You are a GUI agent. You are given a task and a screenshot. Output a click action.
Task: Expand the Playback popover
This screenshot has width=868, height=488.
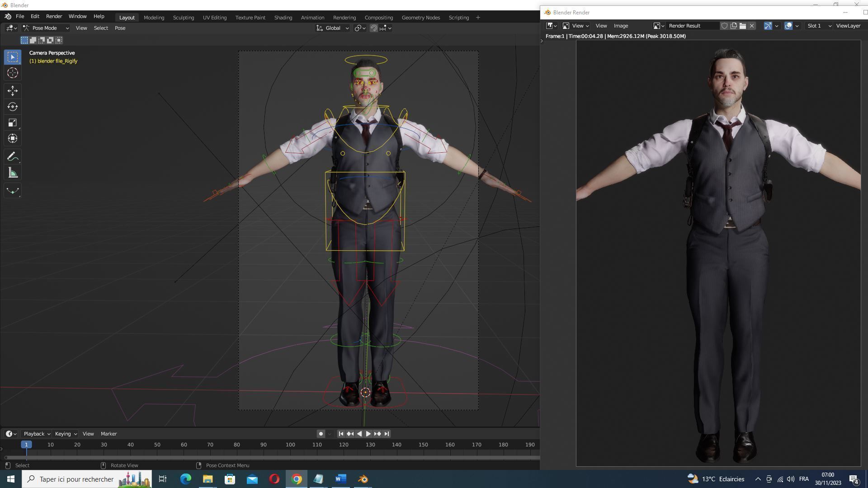[x=37, y=434]
